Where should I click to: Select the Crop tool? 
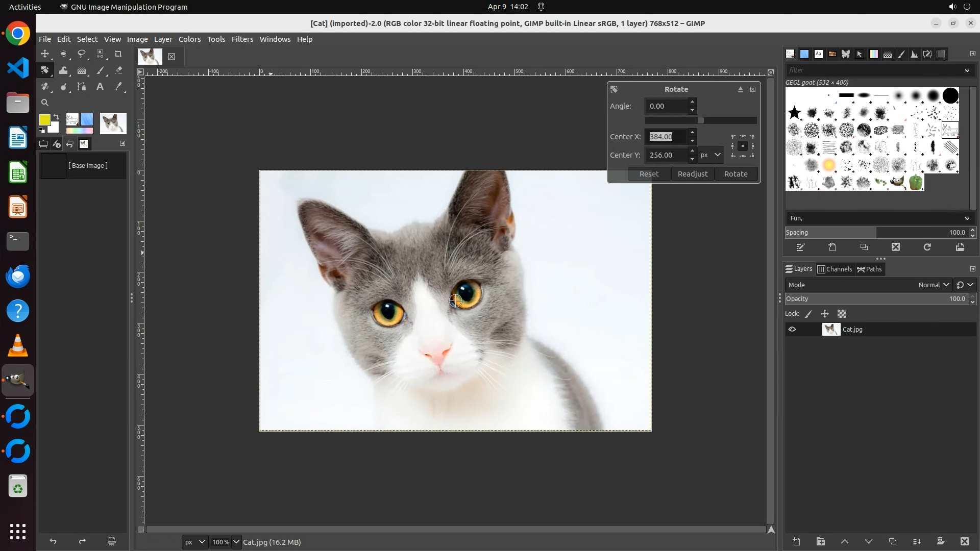[x=118, y=54]
